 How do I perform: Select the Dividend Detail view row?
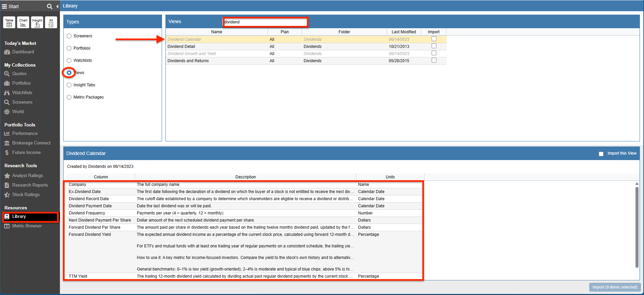[x=306, y=47]
